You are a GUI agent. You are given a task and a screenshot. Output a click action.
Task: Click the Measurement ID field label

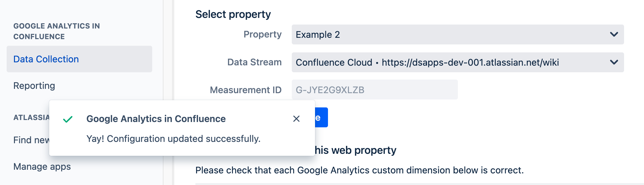tap(246, 90)
